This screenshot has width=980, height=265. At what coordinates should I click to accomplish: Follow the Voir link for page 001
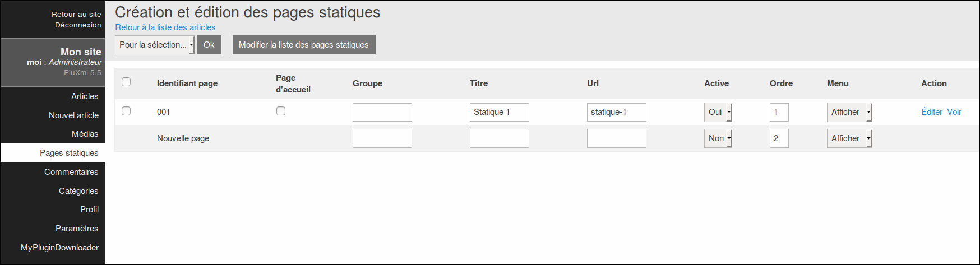954,112
